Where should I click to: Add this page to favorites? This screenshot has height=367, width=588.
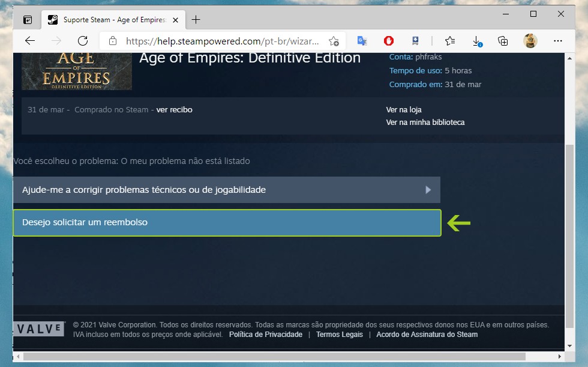(334, 41)
